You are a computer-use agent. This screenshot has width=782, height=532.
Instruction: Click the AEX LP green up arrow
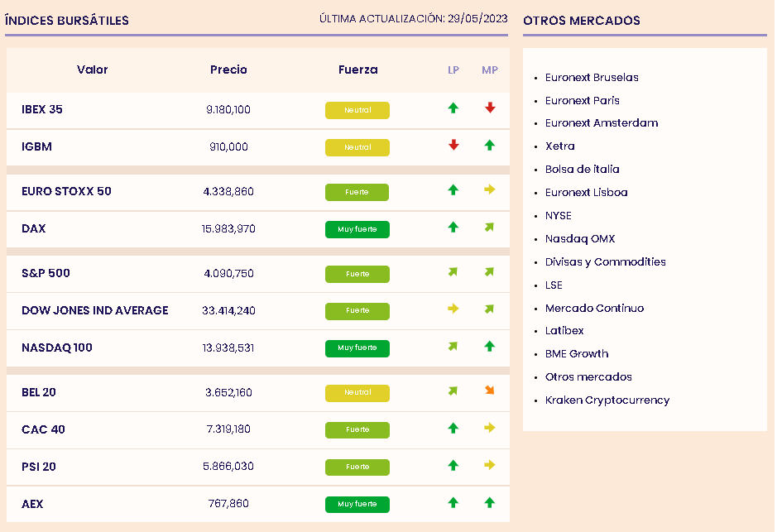[453, 502]
